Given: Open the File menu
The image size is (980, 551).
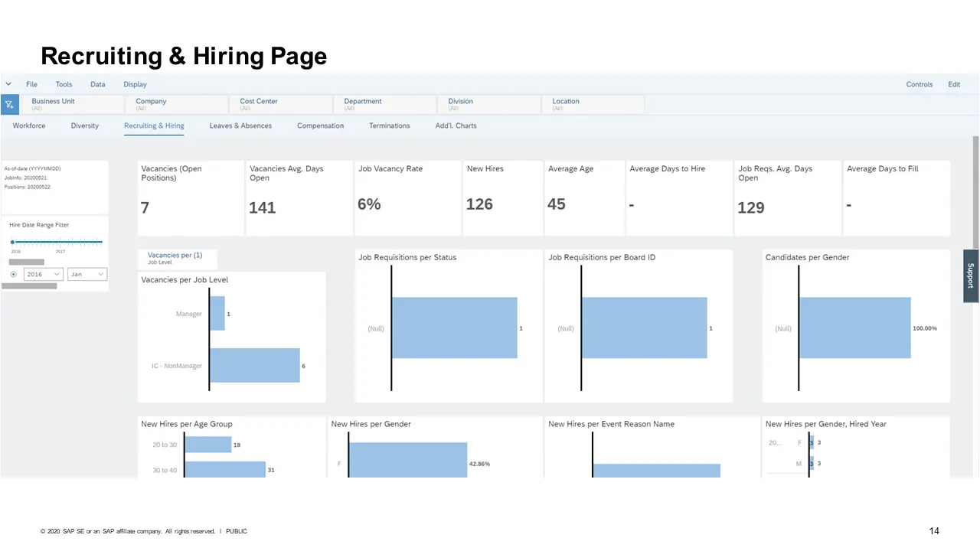Looking at the screenshot, I should 31,84.
